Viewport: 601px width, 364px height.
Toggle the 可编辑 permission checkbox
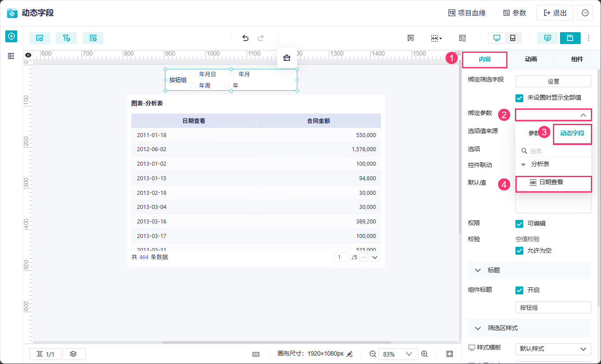pyautogui.click(x=519, y=223)
